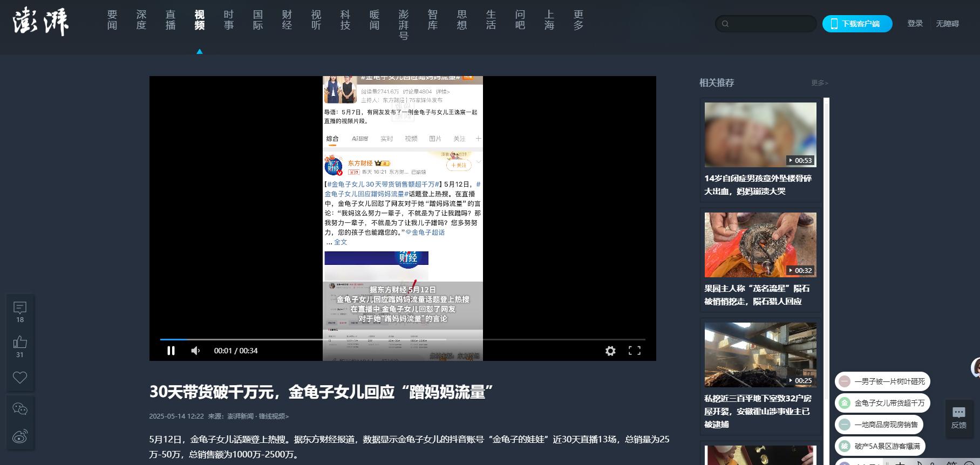Image resolution: width=980 pixels, height=465 pixels.
Task: Open the 00:32 meteorite video thumbnail
Action: click(x=760, y=245)
